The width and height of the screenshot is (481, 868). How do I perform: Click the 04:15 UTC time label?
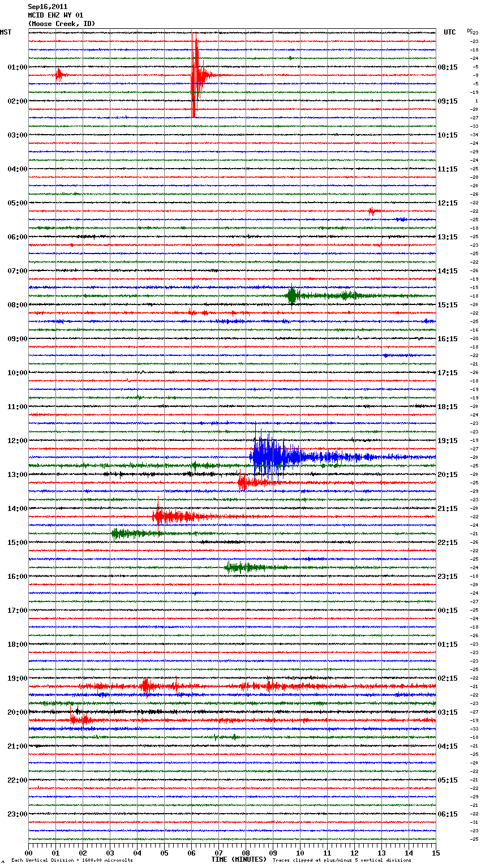(x=448, y=746)
